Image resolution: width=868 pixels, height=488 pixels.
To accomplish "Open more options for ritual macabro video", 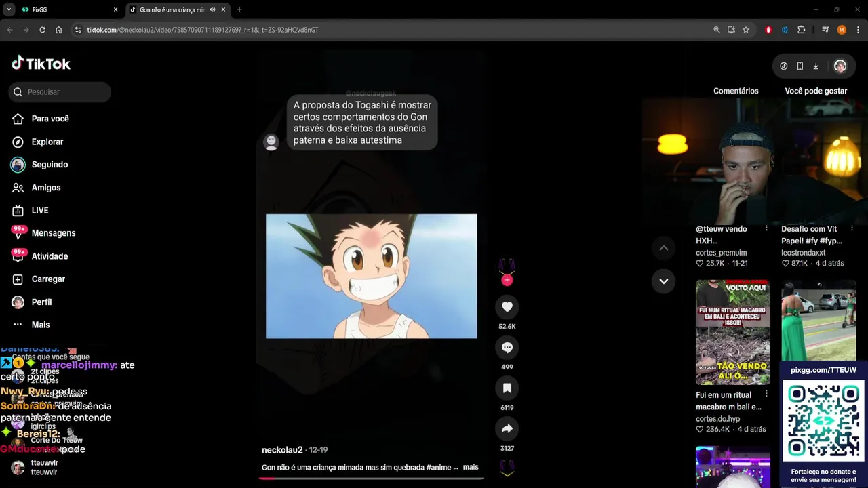I will 766,394.
